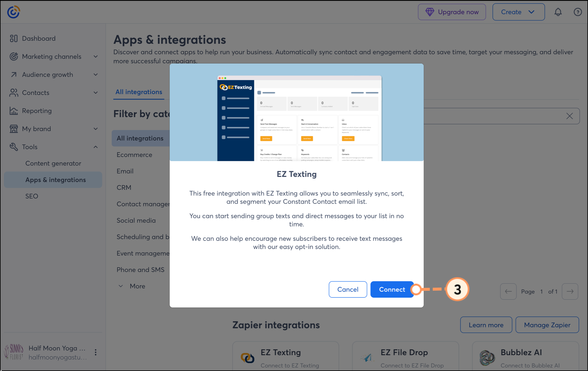This screenshot has height=371, width=588.
Task: Filter by Social media category
Action: coord(136,220)
